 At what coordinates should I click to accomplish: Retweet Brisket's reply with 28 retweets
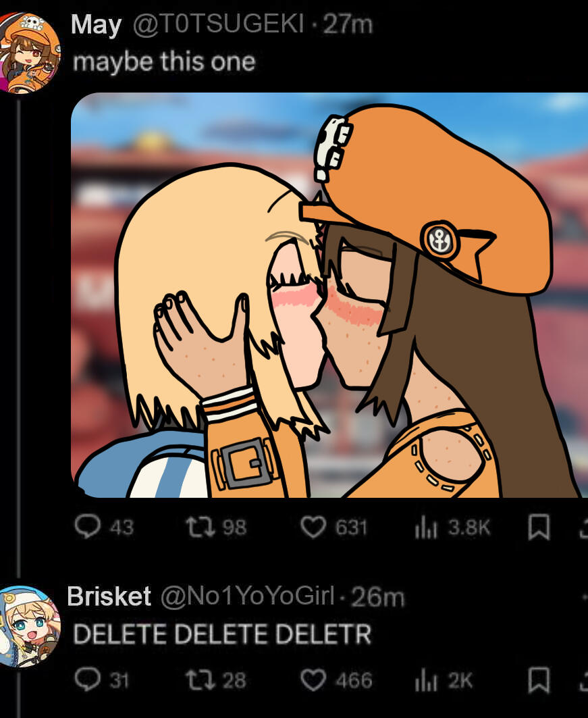(x=216, y=680)
